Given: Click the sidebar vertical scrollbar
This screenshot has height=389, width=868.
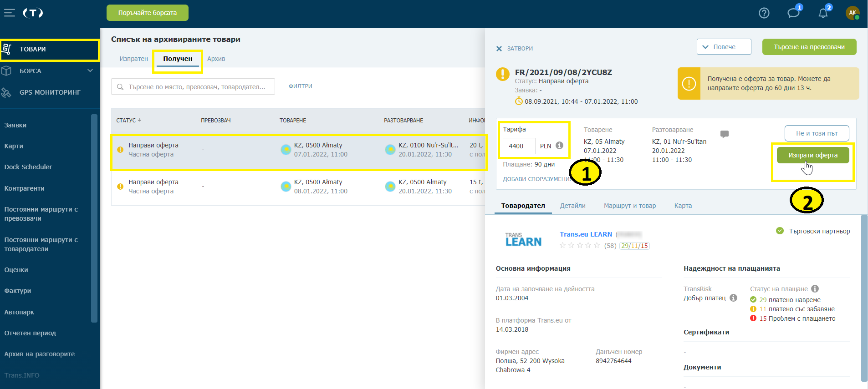Looking at the screenshot, I should point(94,218).
